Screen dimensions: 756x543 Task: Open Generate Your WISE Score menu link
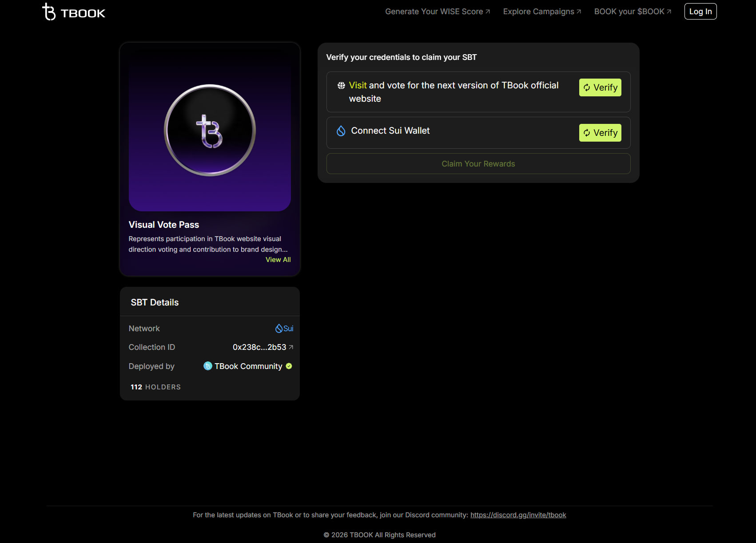[x=438, y=12]
